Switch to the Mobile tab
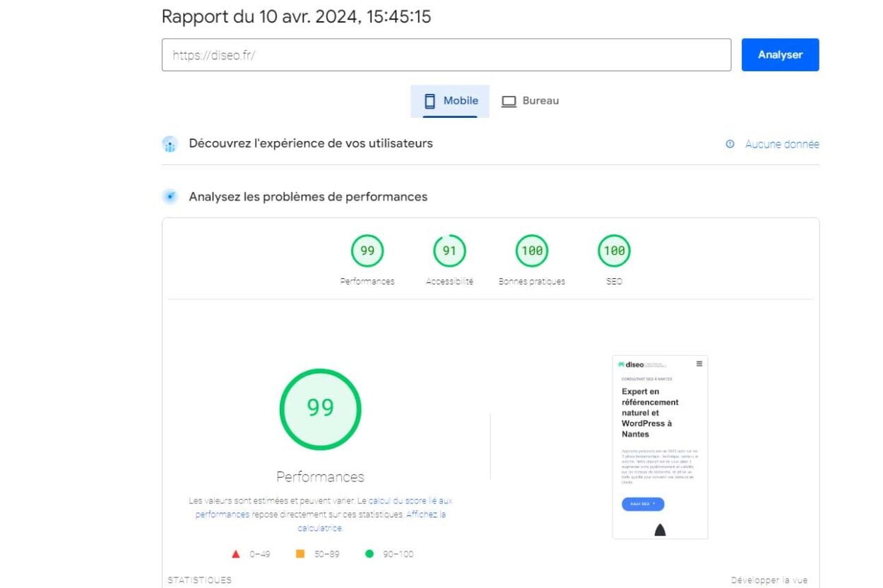 (450, 101)
